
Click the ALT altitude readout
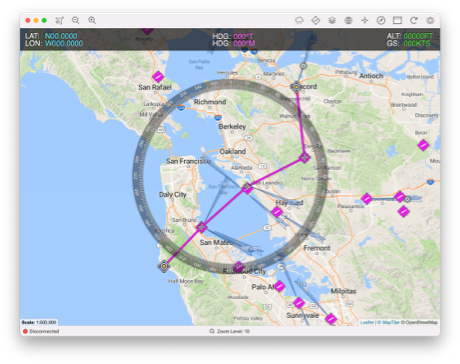(x=410, y=36)
